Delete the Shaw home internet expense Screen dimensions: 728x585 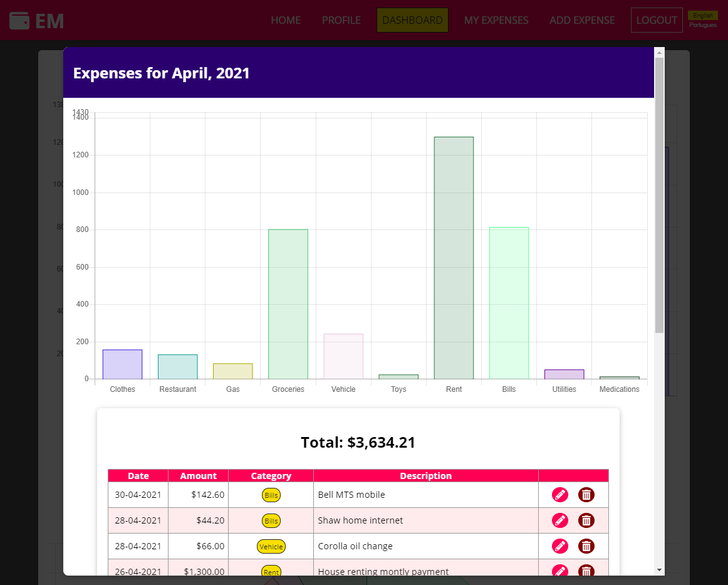(586, 520)
